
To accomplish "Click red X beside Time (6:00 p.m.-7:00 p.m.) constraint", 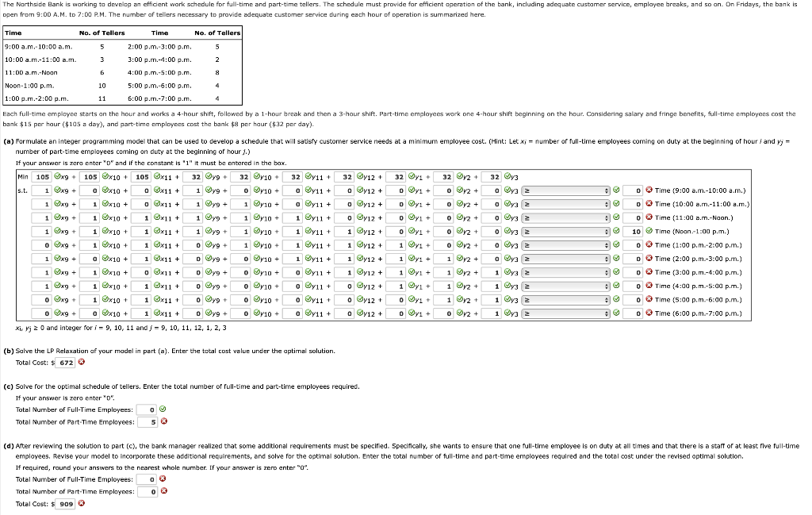I will click(649, 313).
